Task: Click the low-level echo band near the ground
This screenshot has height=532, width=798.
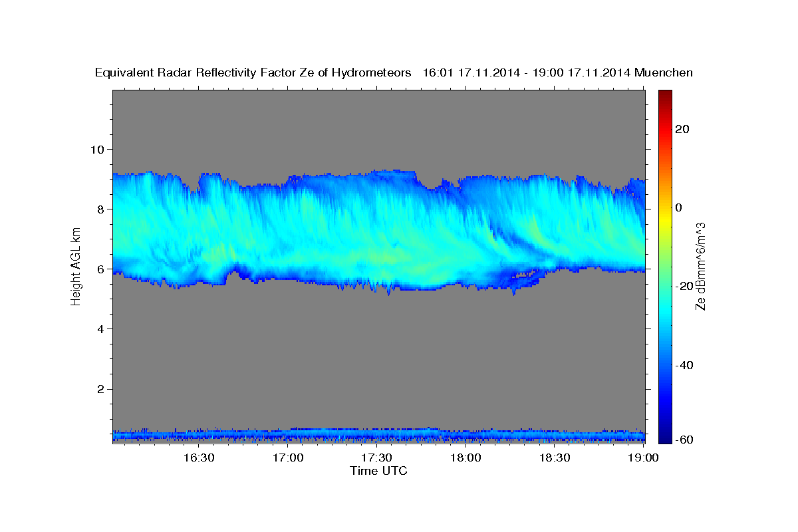Action: click(378, 436)
